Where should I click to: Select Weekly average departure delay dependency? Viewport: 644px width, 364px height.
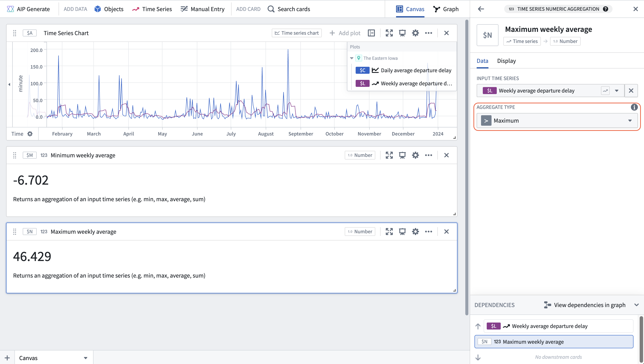point(558,326)
